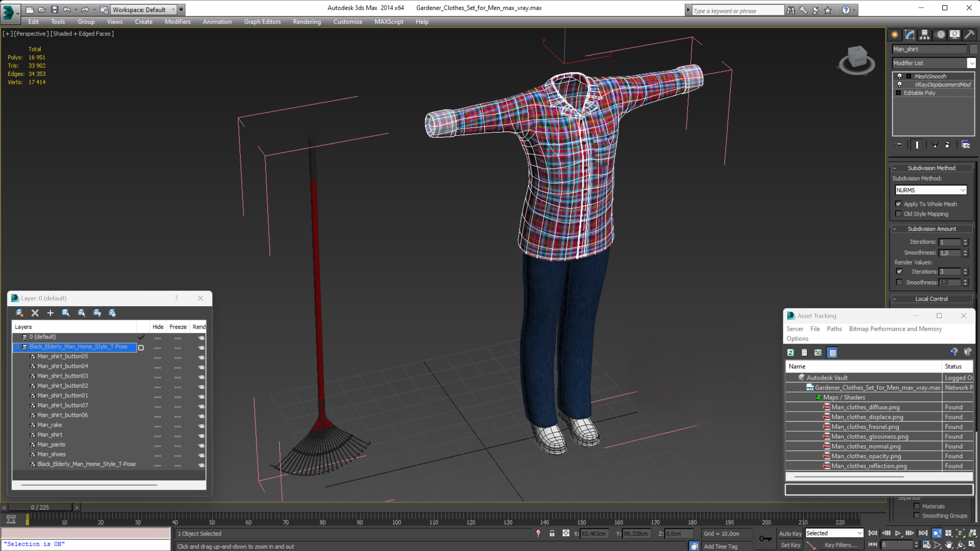Screen dimensions: 980x551
Task: Click Iterations spinner up arrow in Subdivision Amount
Action: point(965,240)
